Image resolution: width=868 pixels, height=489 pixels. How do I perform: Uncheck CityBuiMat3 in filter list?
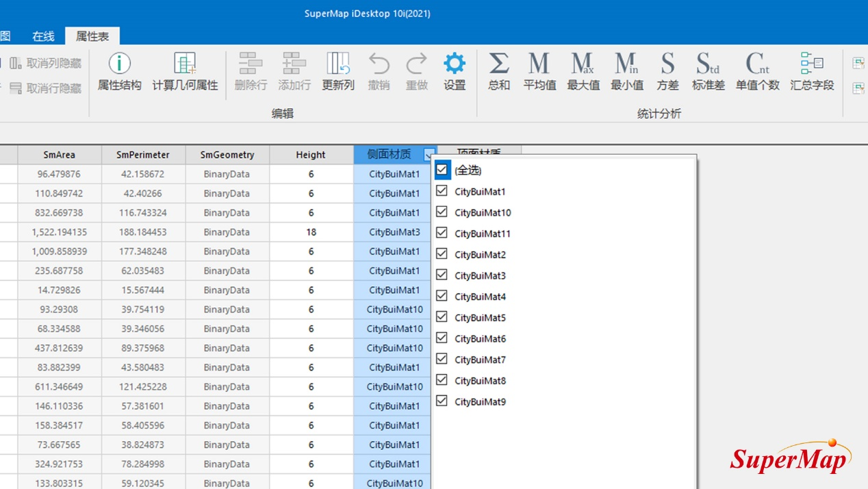point(442,275)
